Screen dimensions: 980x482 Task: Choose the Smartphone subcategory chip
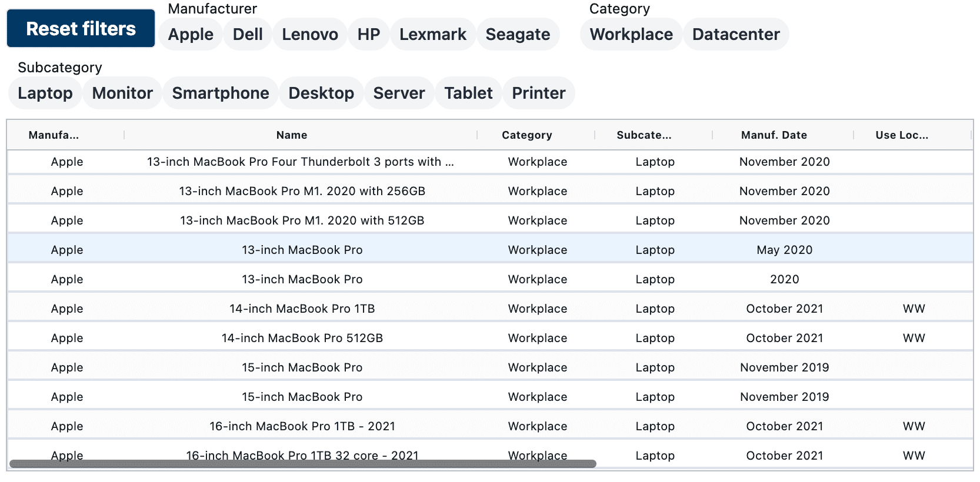coord(221,93)
